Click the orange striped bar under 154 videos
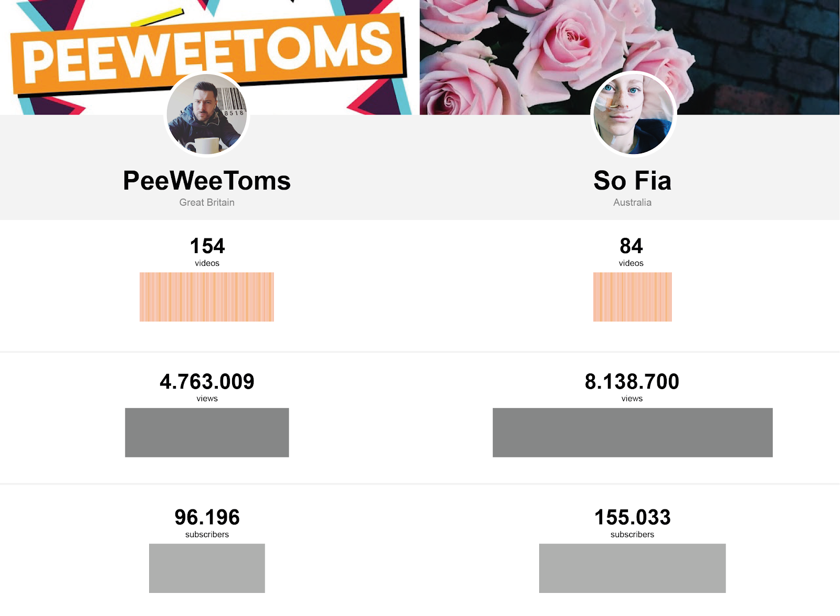 coord(207,297)
